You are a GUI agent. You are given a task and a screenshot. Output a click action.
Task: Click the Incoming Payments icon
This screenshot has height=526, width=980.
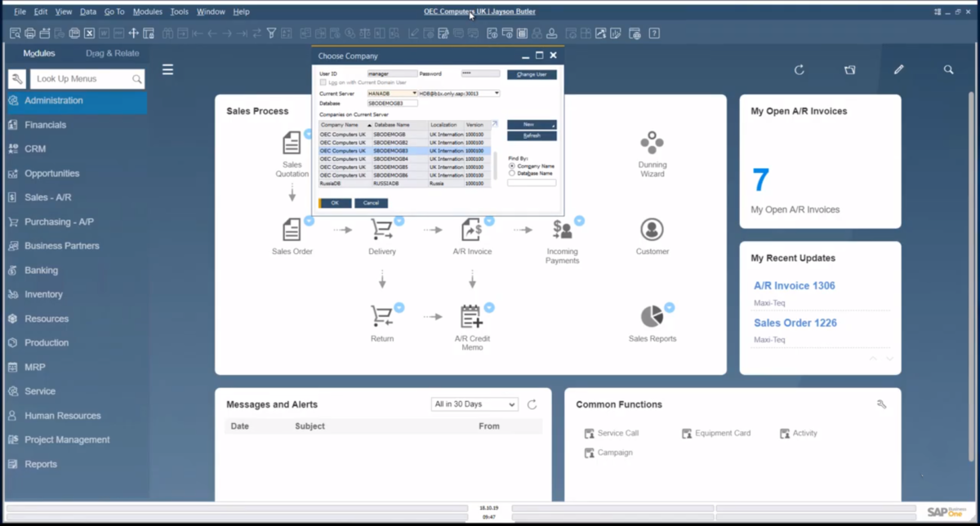[x=562, y=230]
